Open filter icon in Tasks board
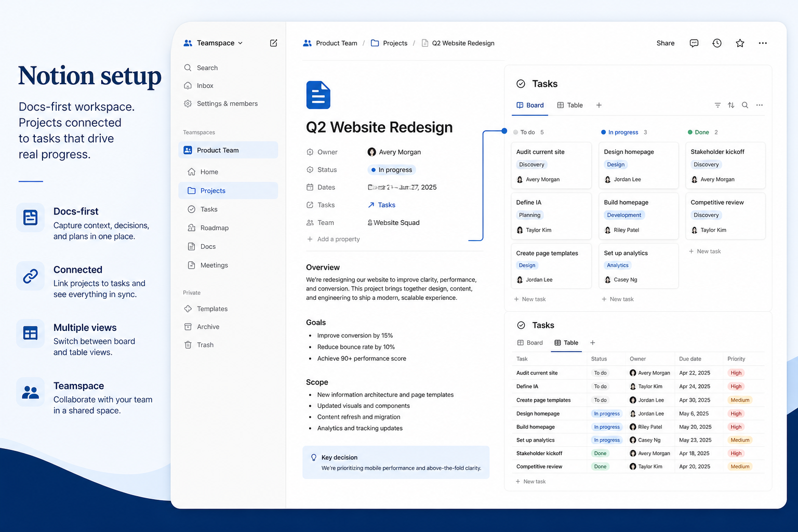This screenshot has height=532, width=798. click(x=717, y=105)
